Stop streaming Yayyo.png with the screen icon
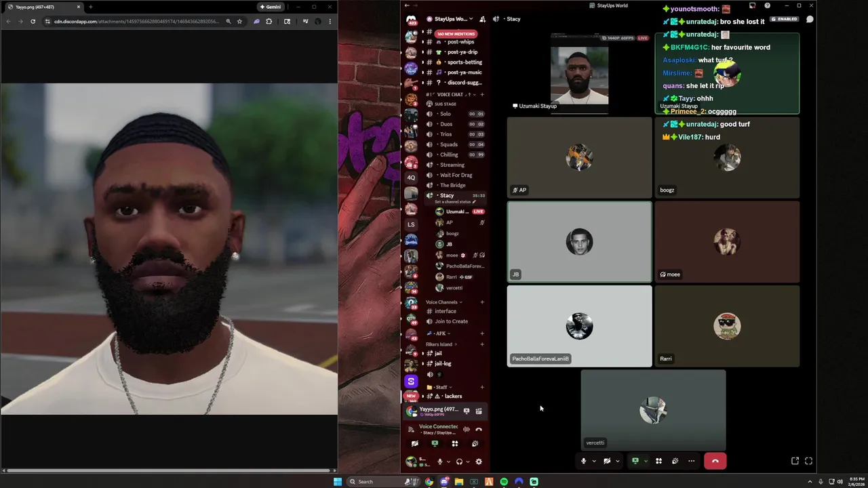 click(466, 411)
